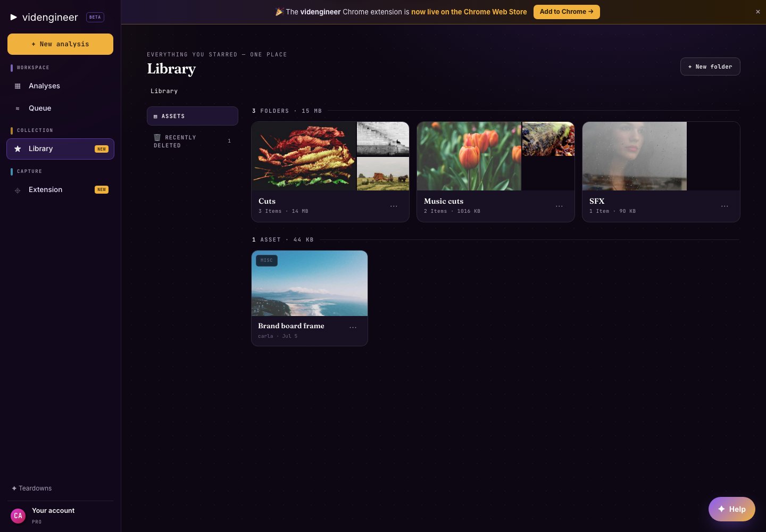The image size is (766, 532).
Task: Open Teardowns link in sidebar
Action: tap(32, 488)
